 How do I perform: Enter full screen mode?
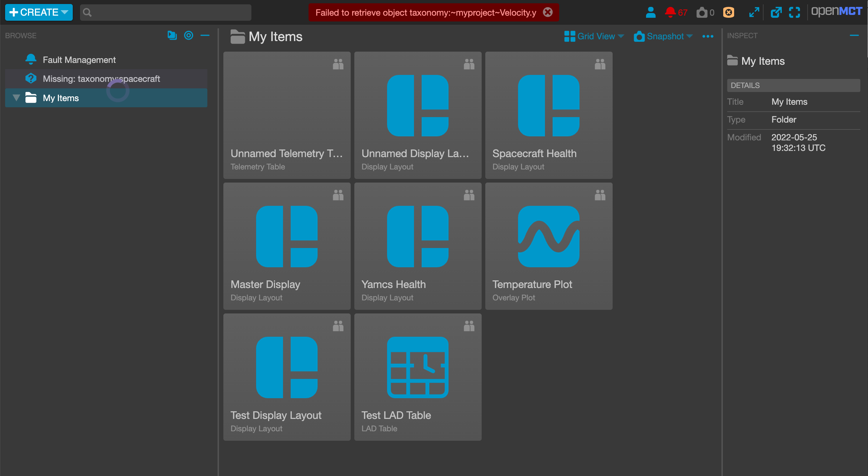[x=795, y=12]
